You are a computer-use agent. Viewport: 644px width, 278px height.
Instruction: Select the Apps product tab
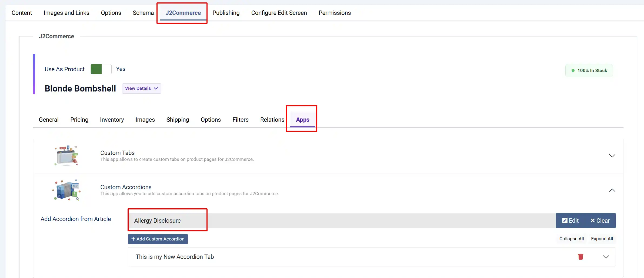tap(303, 120)
